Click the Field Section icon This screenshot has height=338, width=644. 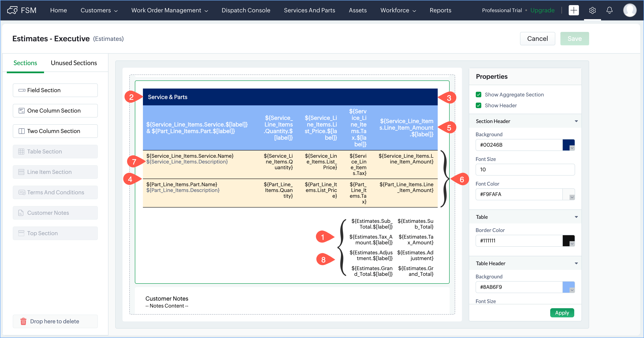[22, 90]
